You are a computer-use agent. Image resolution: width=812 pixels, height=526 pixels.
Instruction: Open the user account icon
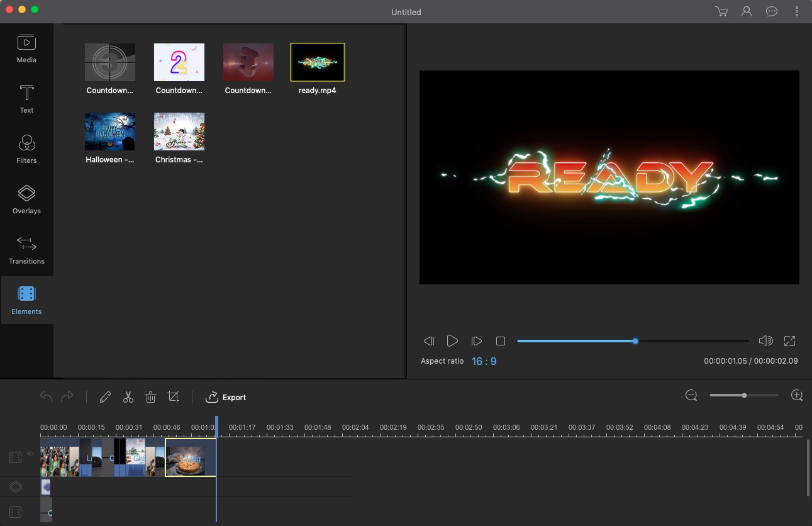click(x=747, y=11)
